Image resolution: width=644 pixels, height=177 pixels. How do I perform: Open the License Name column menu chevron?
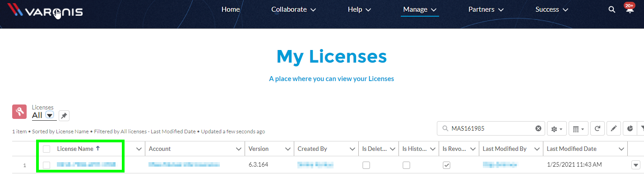click(139, 149)
